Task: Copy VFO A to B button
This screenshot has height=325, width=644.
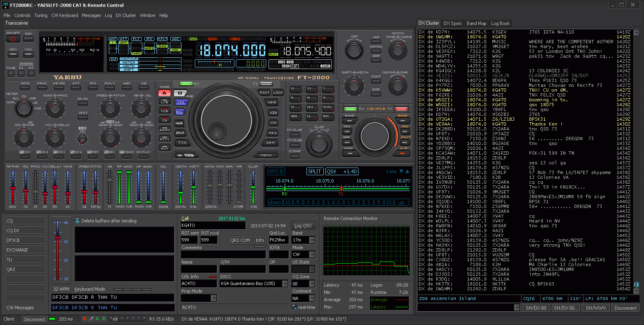Action: (x=272, y=102)
